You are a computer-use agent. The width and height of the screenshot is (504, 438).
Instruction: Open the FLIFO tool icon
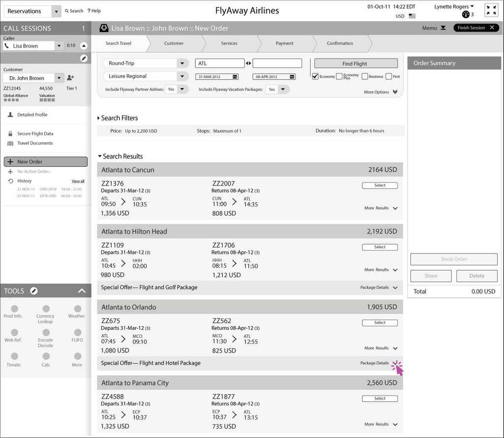click(77, 333)
